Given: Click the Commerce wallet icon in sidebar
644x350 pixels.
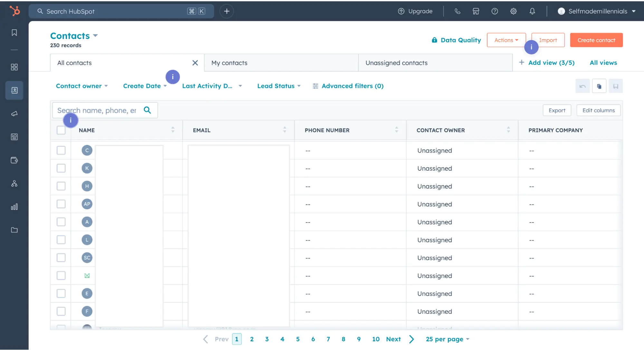Looking at the screenshot, I should [x=14, y=160].
